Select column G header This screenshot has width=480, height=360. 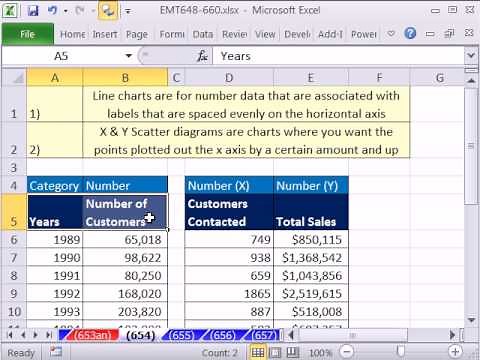click(440, 78)
